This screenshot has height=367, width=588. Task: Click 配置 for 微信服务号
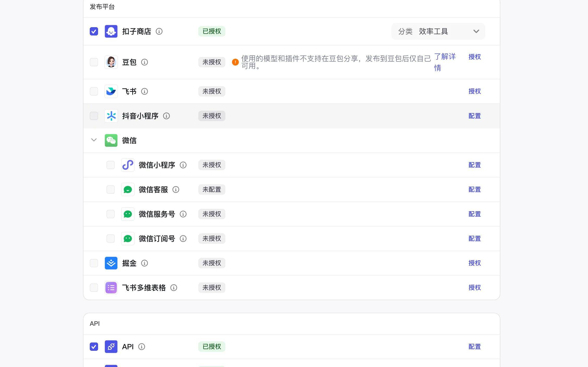(475, 214)
